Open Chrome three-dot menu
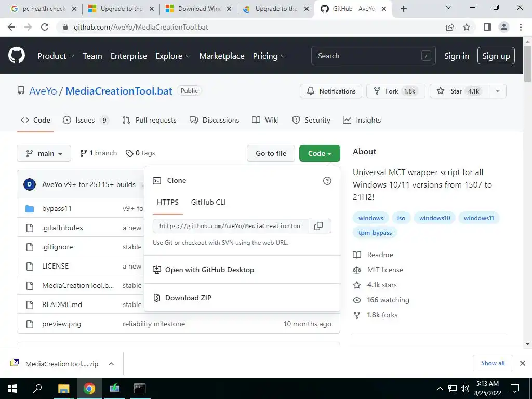This screenshot has height=399, width=532. (x=521, y=27)
